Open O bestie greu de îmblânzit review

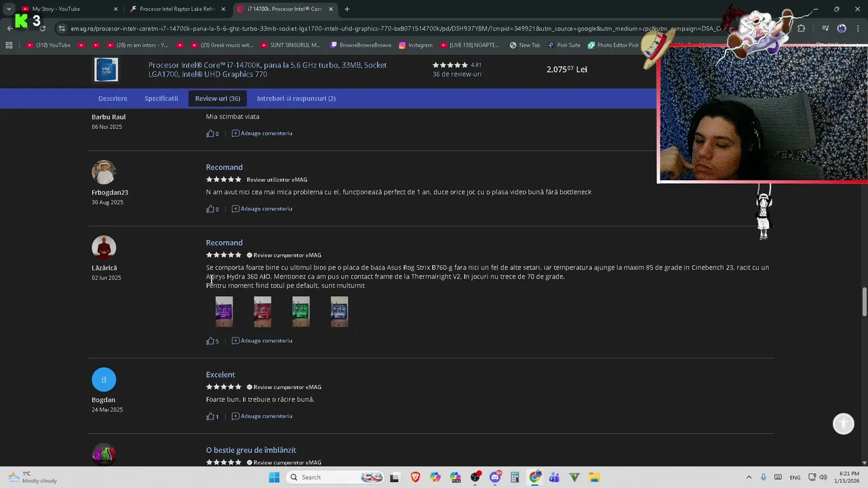click(x=251, y=450)
